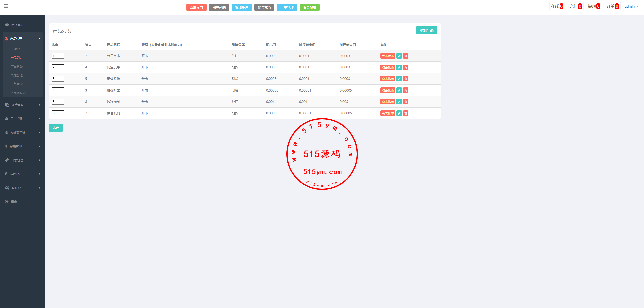
Task: Click edit pencil icon for 精确打击 row
Action: point(399,91)
